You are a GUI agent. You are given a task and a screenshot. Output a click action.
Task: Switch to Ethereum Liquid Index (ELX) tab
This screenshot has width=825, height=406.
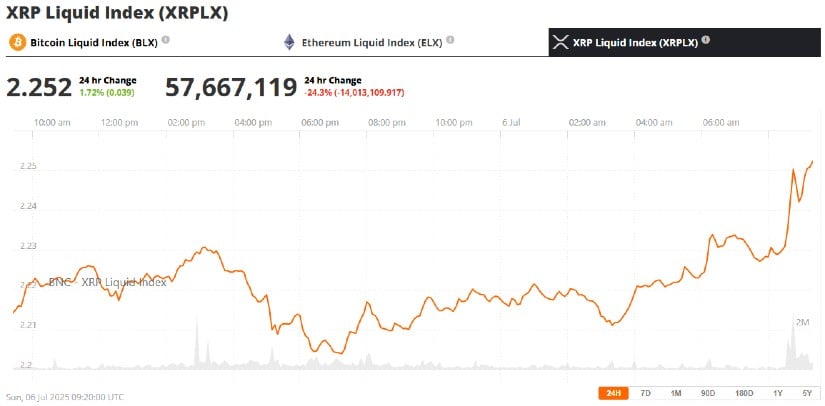tap(372, 43)
